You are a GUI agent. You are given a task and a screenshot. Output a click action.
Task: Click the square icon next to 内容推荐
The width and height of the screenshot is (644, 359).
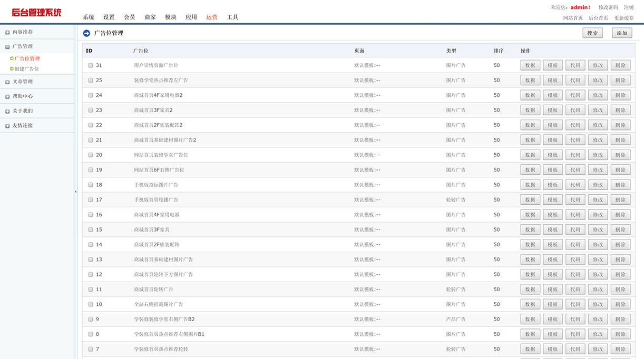point(6,32)
